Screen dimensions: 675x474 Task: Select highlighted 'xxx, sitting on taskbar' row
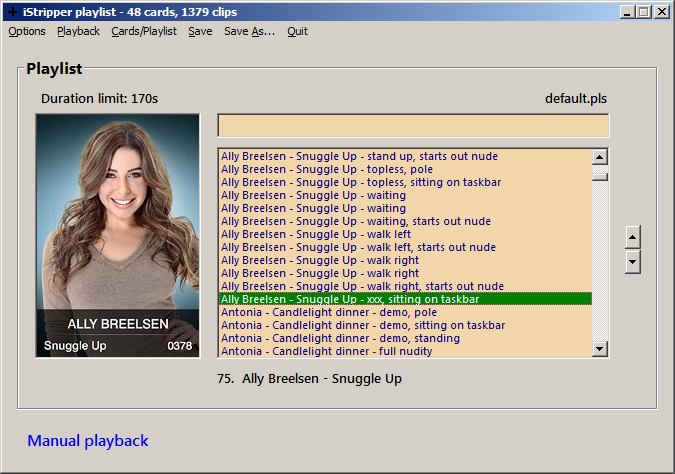pyautogui.click(x=406, y=299)
